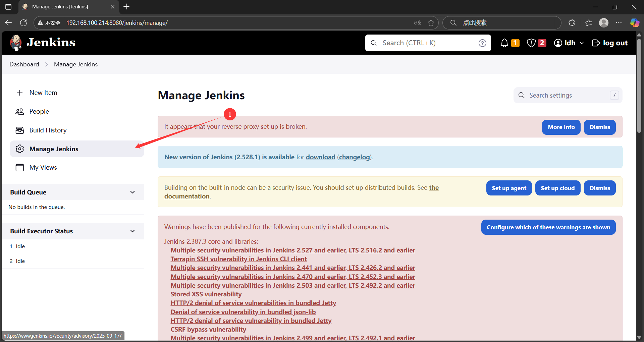Image resolution: width=644 pixels, height=342 pixels.
Task: Click the page vertical scrollbar
Action: pos(639,85)
